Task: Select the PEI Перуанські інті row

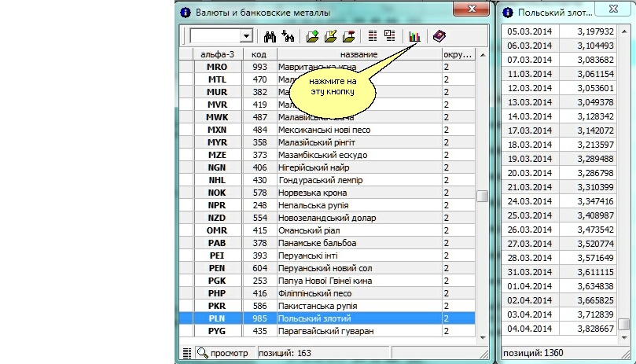Action: (x=327, y=256)
